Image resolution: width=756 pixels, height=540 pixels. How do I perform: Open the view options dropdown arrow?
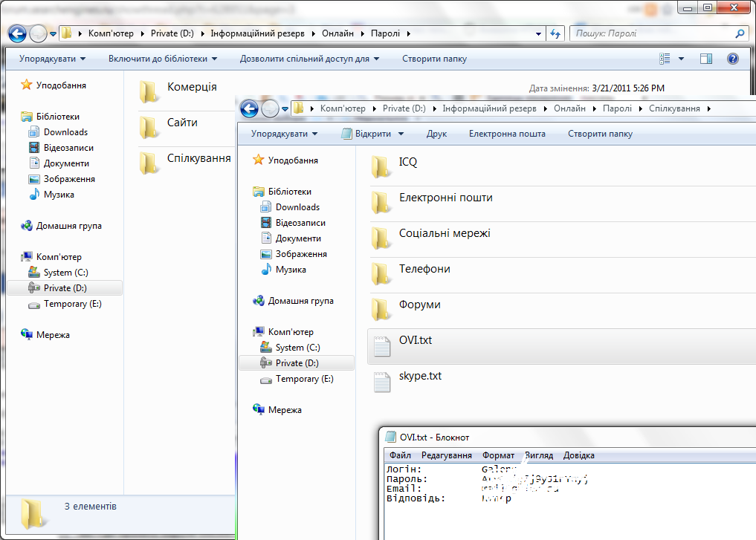tap(683, 59)
